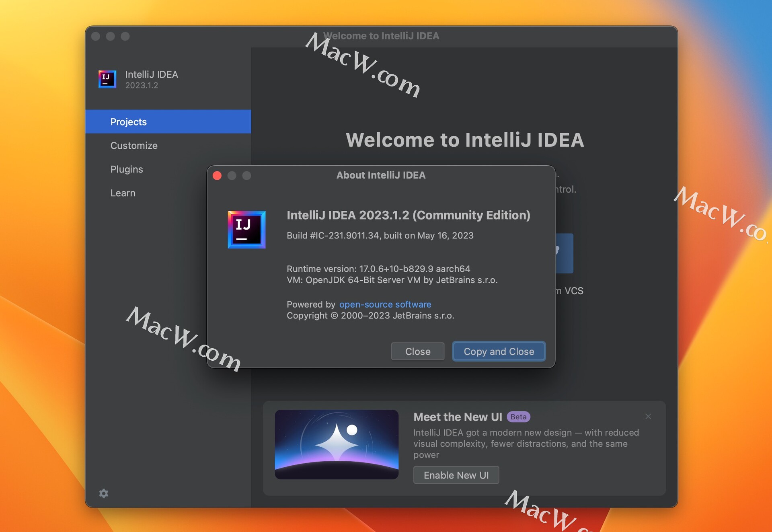The width and height of the screenshot is (772, 532).
Task: Click the Copyright 2000–2023 JetBrains text
Action: (x=370, y=316)
